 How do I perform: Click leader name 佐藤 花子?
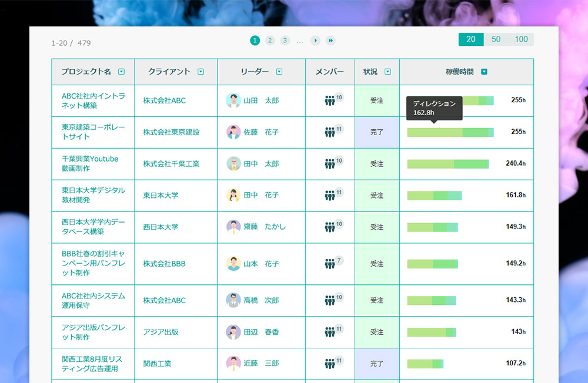[262, 132]
